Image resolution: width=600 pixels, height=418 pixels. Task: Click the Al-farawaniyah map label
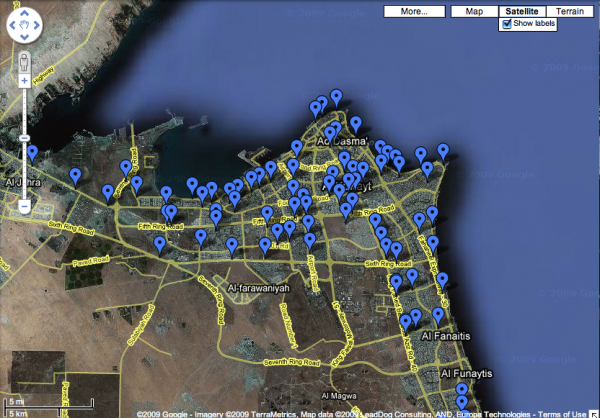259,288
